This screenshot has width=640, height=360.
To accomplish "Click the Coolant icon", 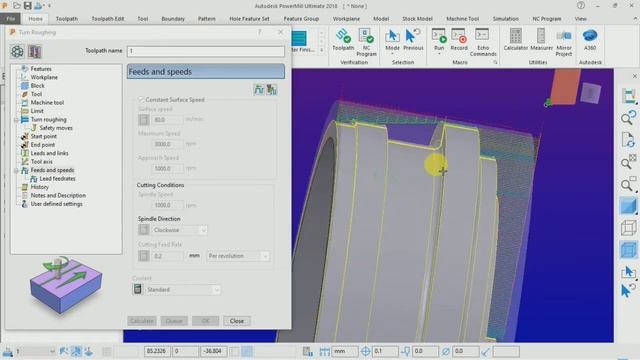I will [138, 289].
